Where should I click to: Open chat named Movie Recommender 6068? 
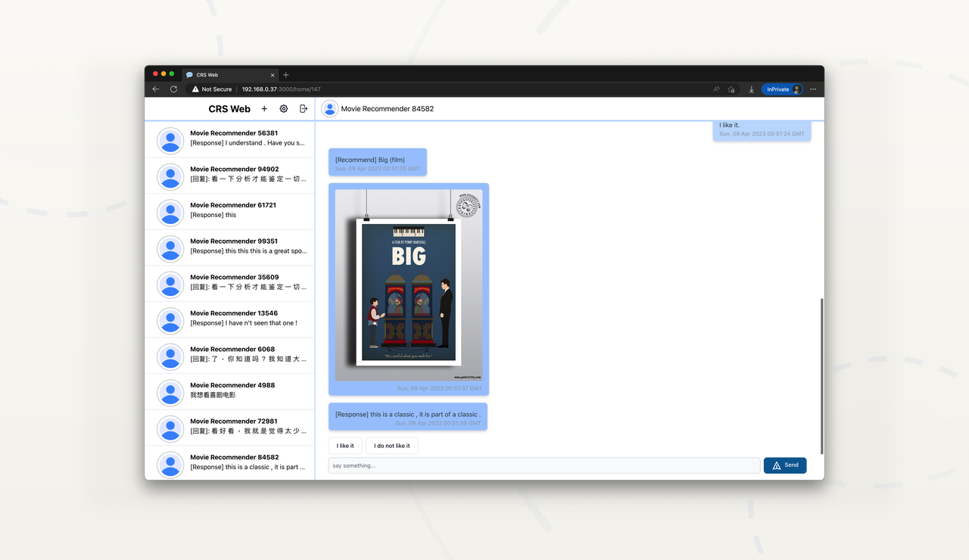[230, 356]
